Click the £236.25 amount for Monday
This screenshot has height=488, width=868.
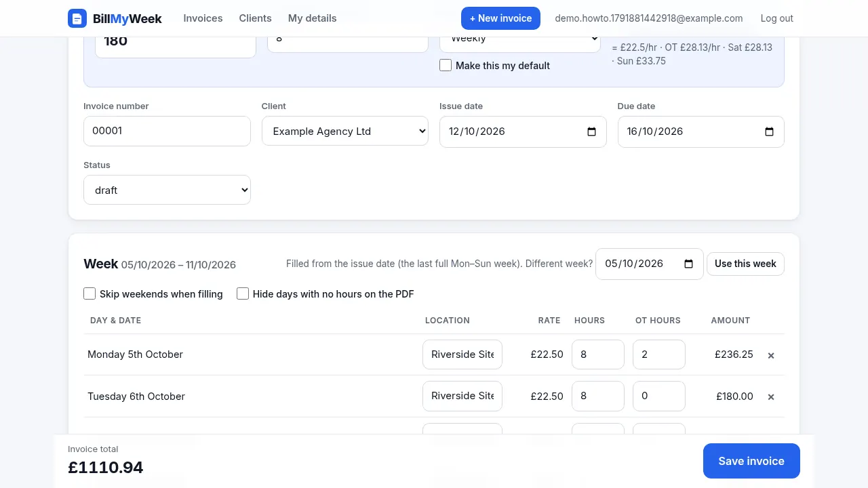734,354
